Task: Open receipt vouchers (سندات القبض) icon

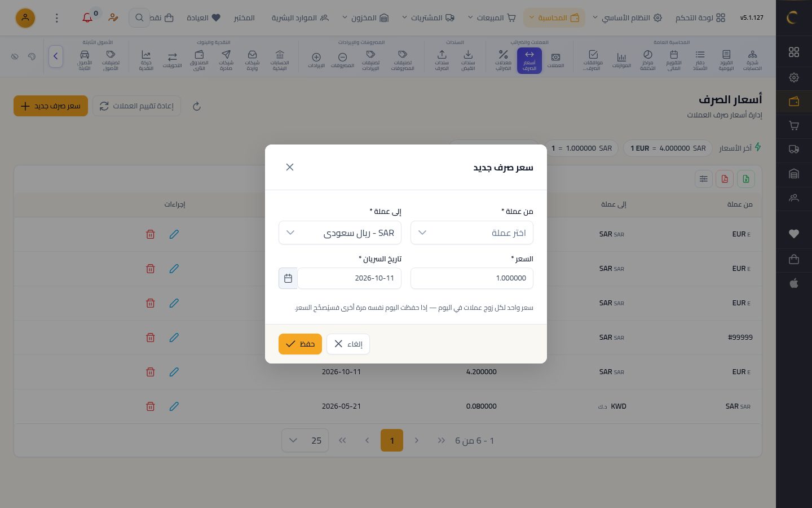Action: click(468, 60)
